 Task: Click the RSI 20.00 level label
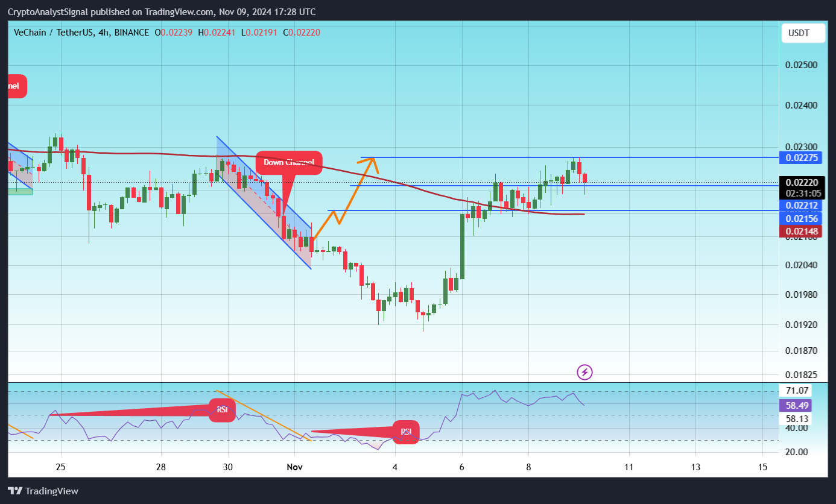point(796,452)
